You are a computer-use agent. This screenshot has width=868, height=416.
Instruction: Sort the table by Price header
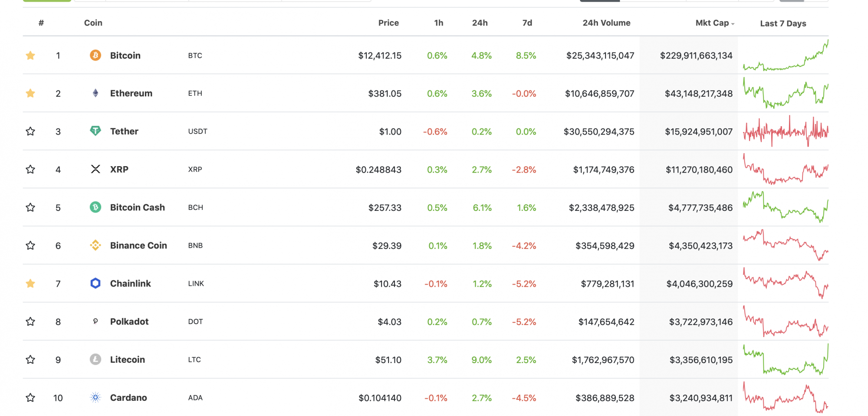(x=388, y=23)
